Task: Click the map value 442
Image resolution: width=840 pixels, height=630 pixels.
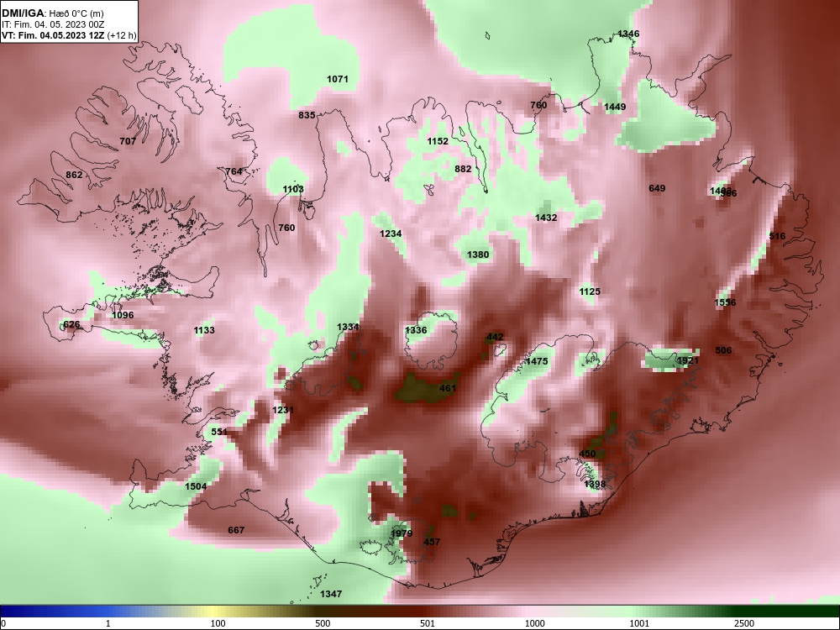Action: (x=495, y=338)
